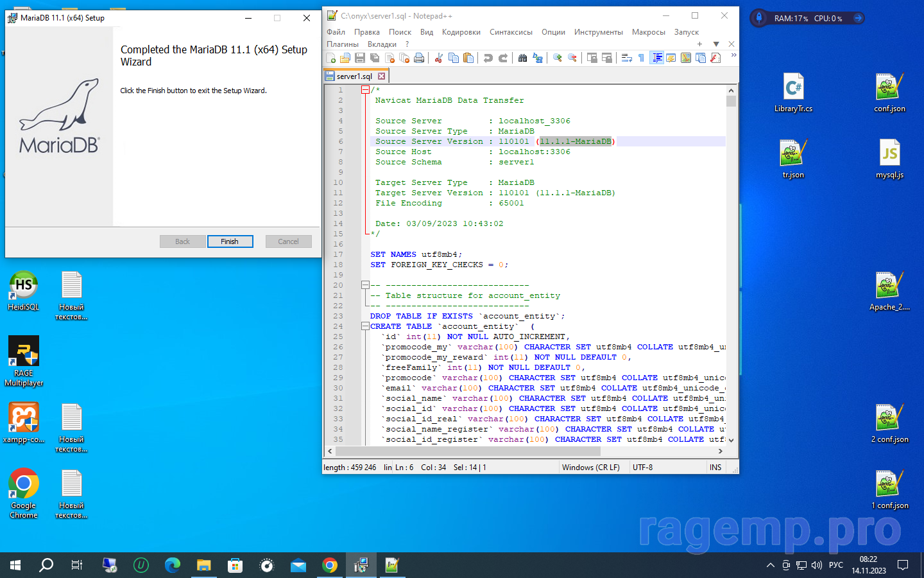924x578 pixels.
Task: Open the Синтаксисы menu
Action: (511, 32)
